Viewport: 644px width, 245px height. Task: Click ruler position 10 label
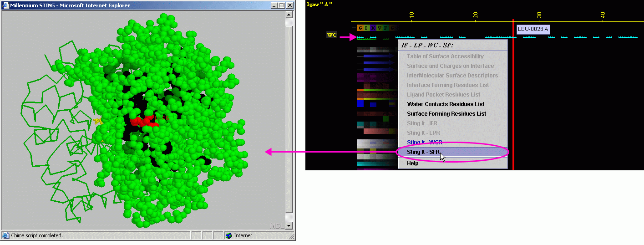click(412, 15)
